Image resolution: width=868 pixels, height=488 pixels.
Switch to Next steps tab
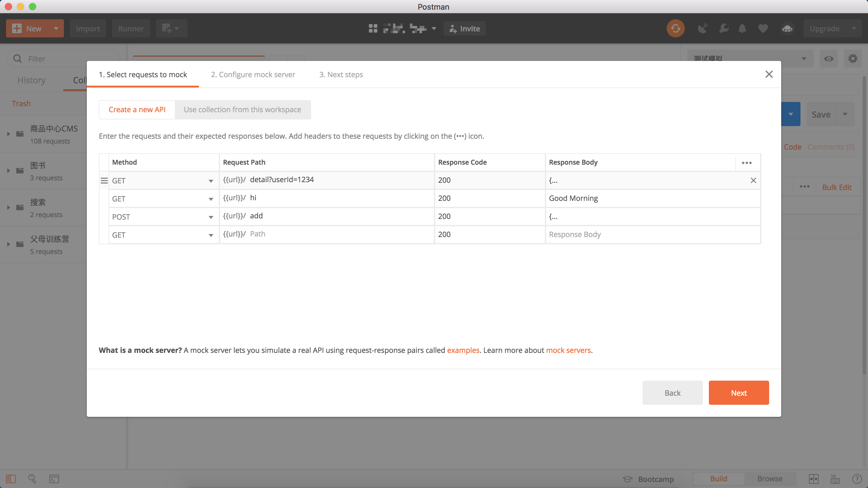click(341, 74)
